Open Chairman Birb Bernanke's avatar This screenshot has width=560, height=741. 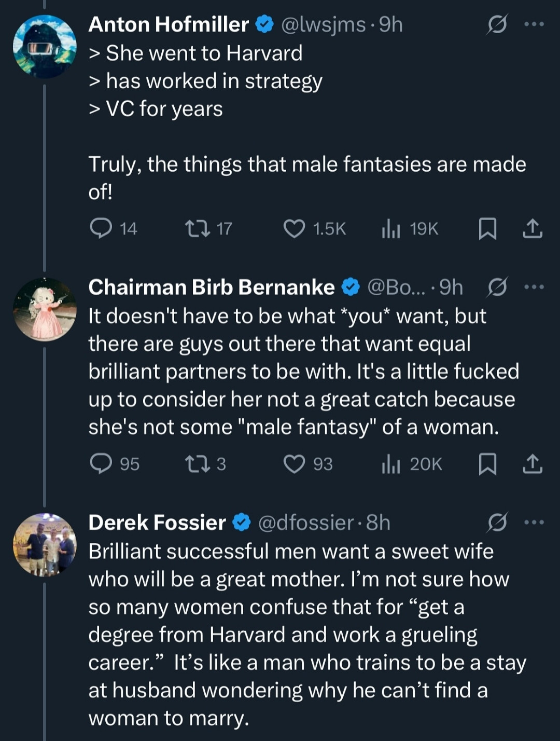click(x=45, y=309)
